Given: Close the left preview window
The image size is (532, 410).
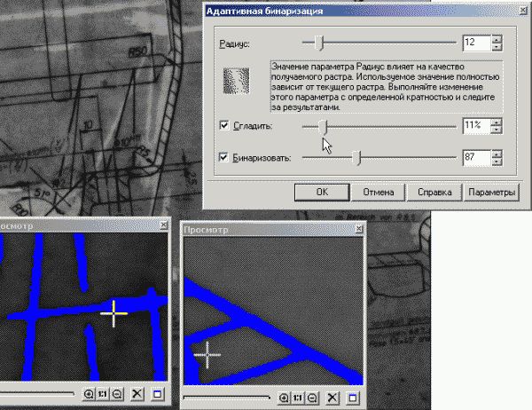Looking at the screenshot, I should (x=163, y=225).
